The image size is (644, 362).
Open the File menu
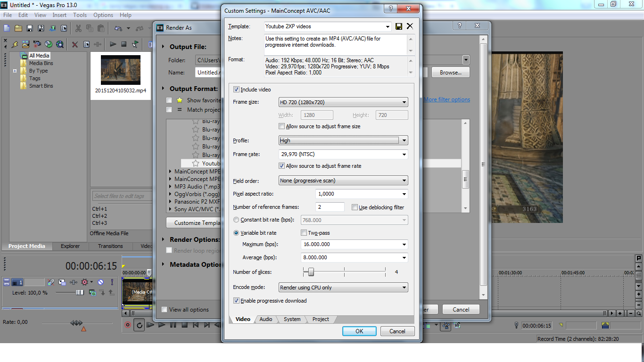click(8, 15)
